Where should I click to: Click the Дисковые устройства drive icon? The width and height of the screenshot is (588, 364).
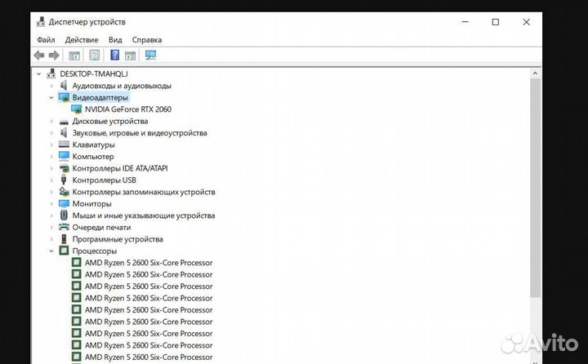coord(65,122)
